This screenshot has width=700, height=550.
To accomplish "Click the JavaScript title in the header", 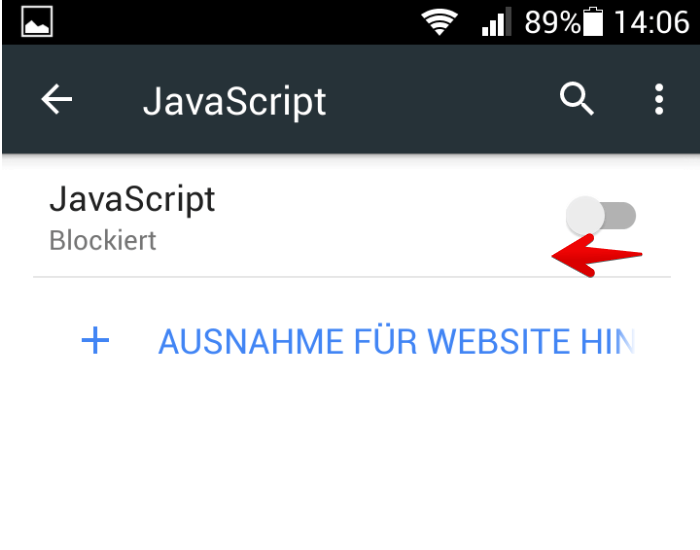I will pos(234,102).
